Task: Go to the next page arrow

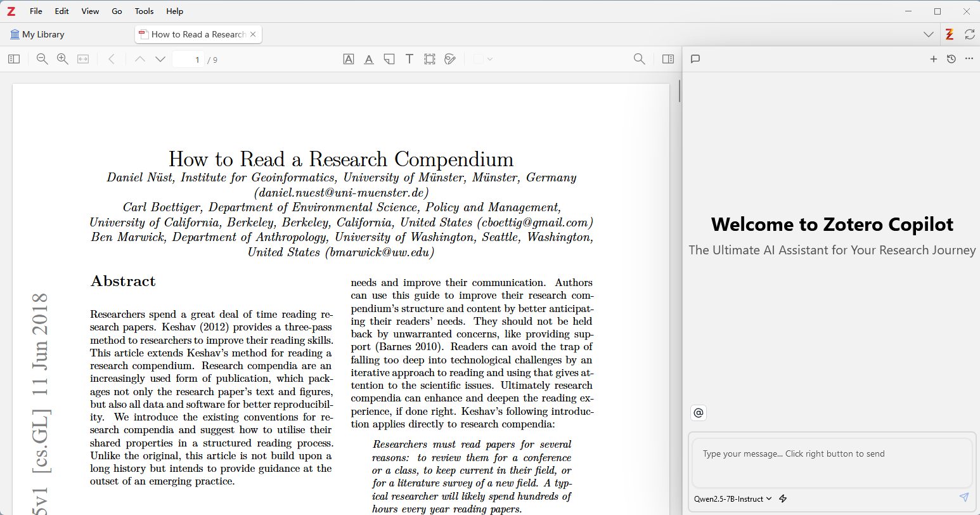Action: coord(160,59)
